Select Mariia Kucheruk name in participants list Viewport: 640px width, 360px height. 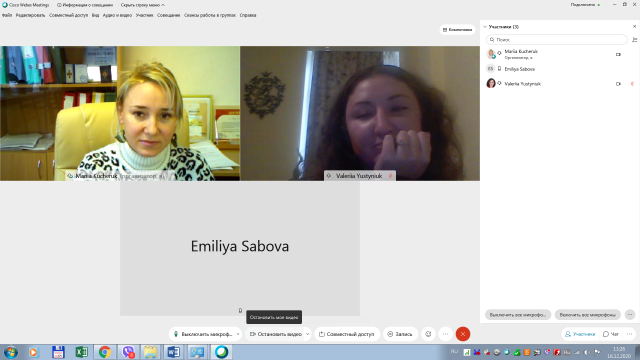pos(521,51)
